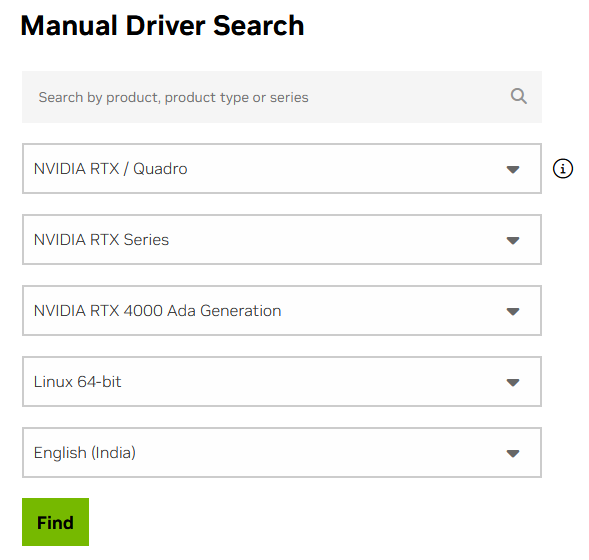Open the Linux 64-bit operating system dropdown
589x560 pixels.
pos(282,382)
